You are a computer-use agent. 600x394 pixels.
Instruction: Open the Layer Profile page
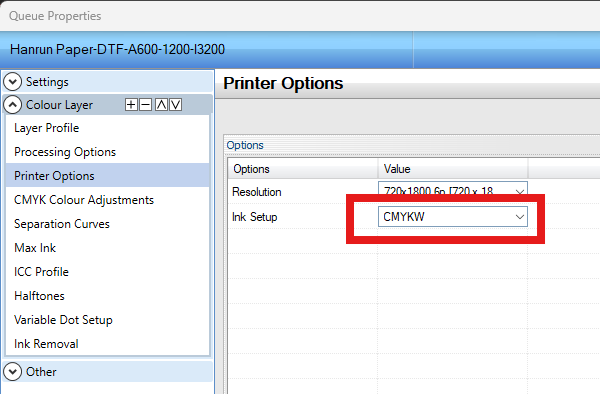pyautogui.click(x=108, y=128)
